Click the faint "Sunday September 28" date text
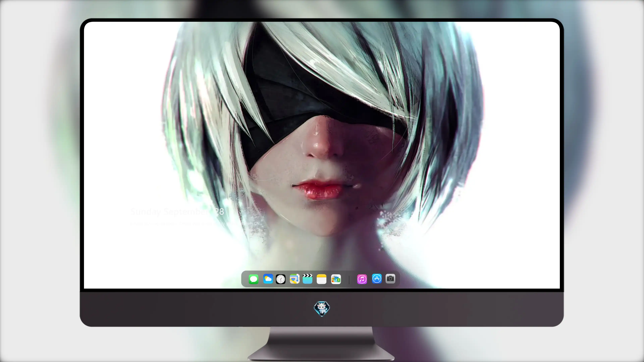This screenshot has width=644, height=362. 177,212
